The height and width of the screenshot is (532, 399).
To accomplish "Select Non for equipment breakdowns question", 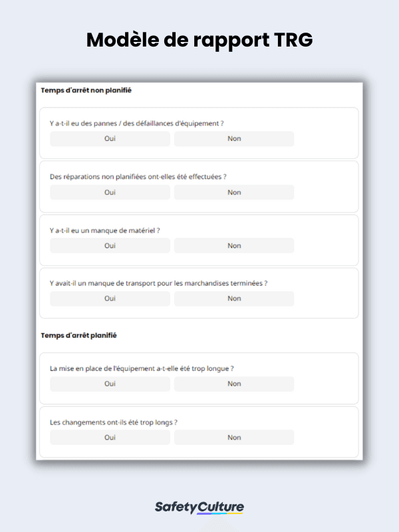I will (234, 139).
